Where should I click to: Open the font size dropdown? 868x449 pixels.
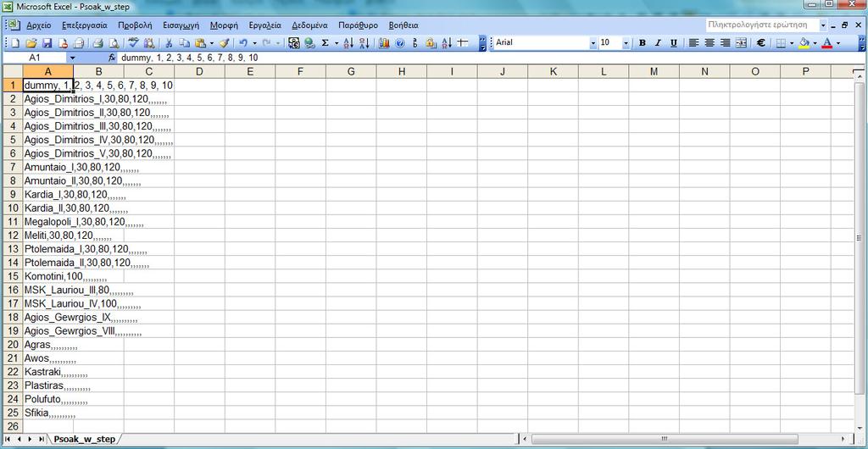626,43
